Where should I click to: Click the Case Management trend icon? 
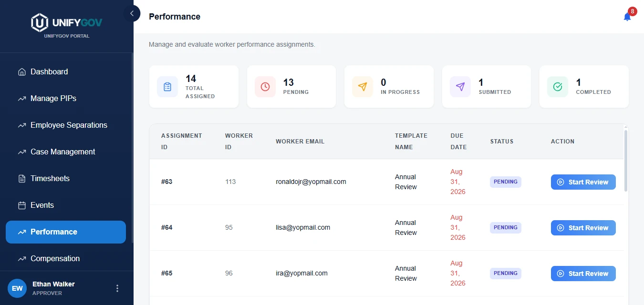[22, 152]
